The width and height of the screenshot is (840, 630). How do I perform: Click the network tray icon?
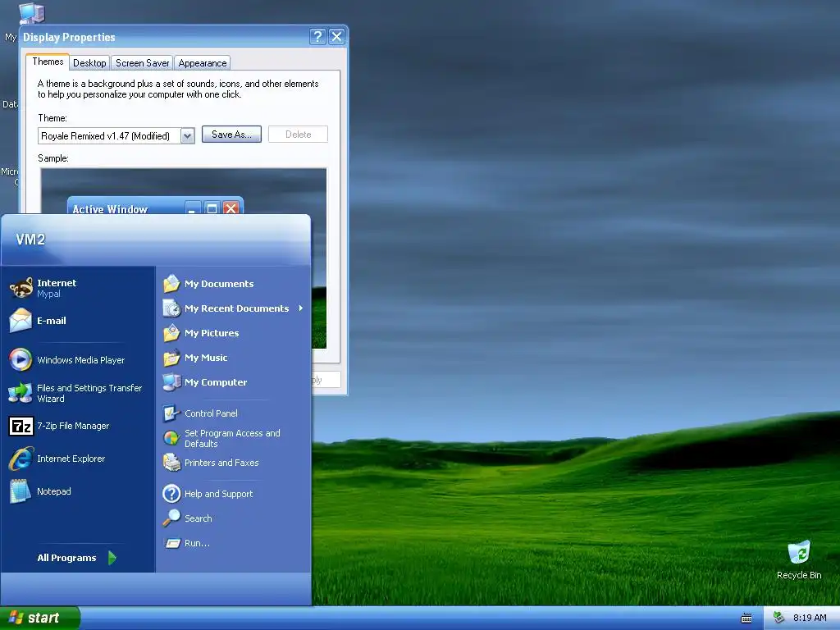point(778,618)
